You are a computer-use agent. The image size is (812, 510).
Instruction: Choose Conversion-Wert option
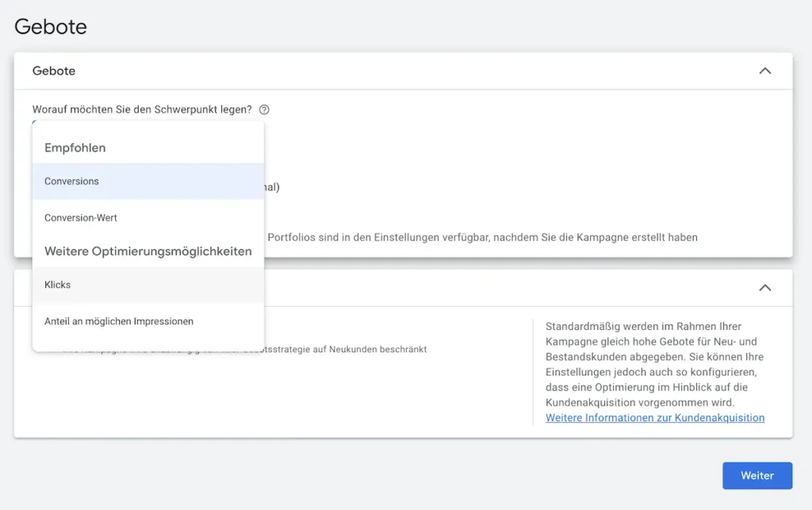(x=148, y=218)
